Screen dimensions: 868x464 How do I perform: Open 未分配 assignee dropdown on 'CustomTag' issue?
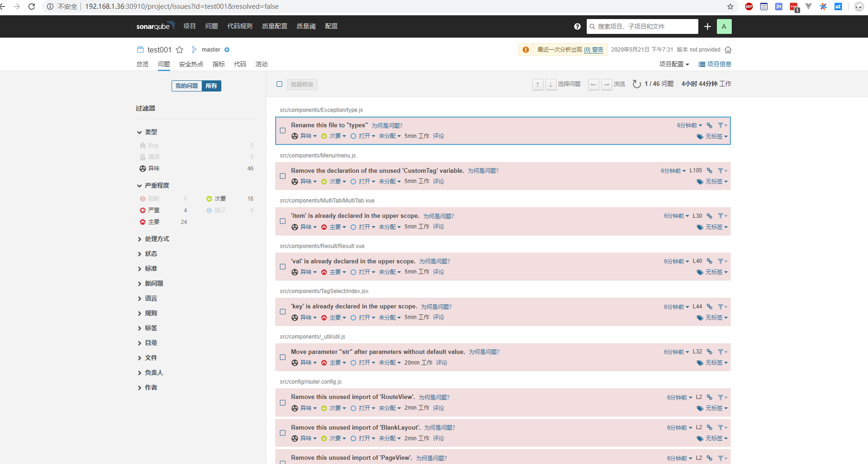point(390,182)
